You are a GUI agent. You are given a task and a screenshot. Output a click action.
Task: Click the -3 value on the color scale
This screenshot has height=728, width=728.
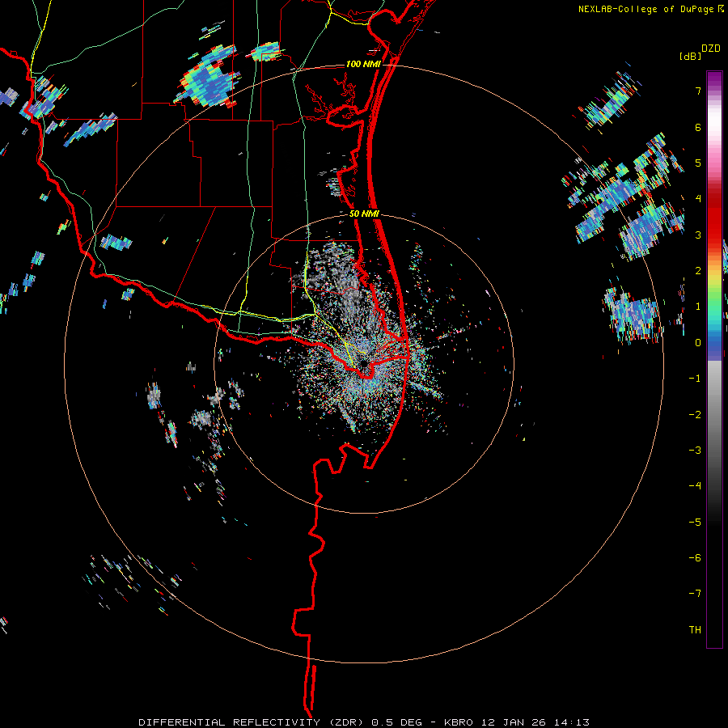695,451
